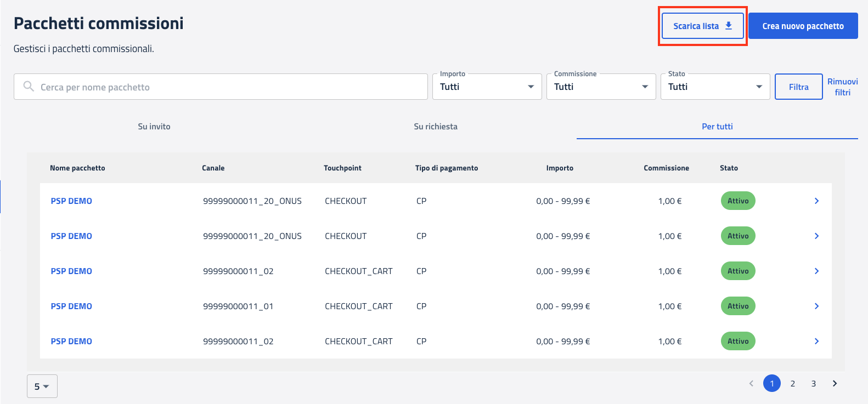Jump to page 3 in pagination

pyautogui.click(x=813, y=384)
